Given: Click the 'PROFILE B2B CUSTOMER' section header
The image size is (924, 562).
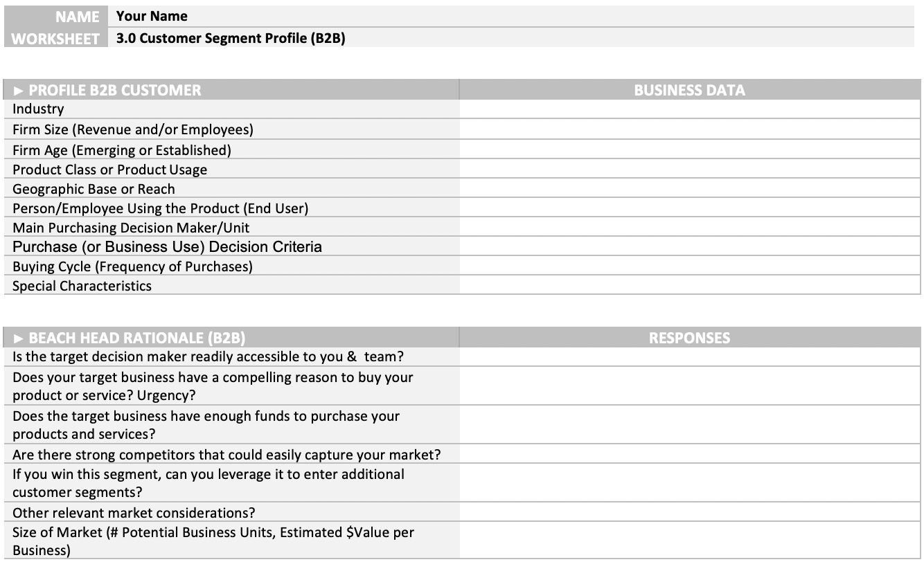Looking at the screenshot, I should click(x=114, y=90).
